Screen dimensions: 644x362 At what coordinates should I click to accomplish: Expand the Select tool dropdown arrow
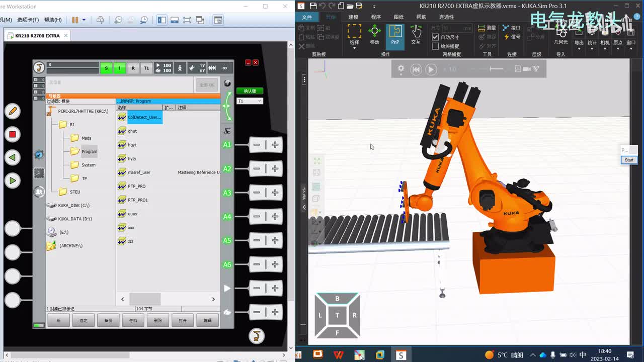354,48
